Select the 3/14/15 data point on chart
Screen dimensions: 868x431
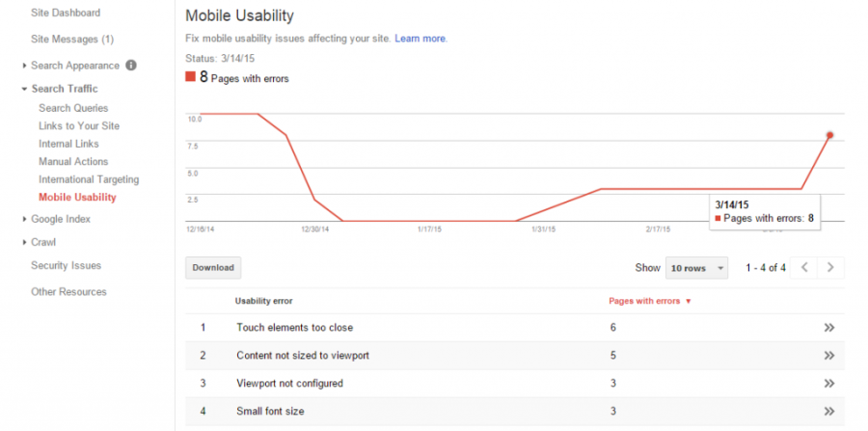pyautogui.click(x=829, y=135)
